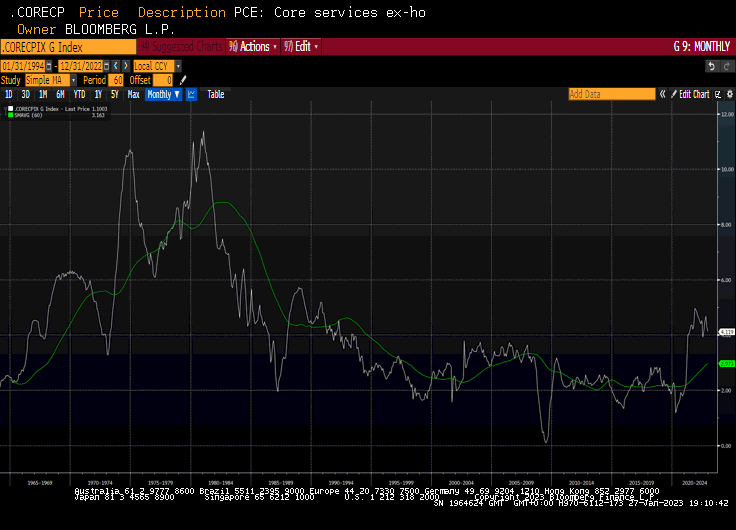Open the Actions menu

(252, 47)
